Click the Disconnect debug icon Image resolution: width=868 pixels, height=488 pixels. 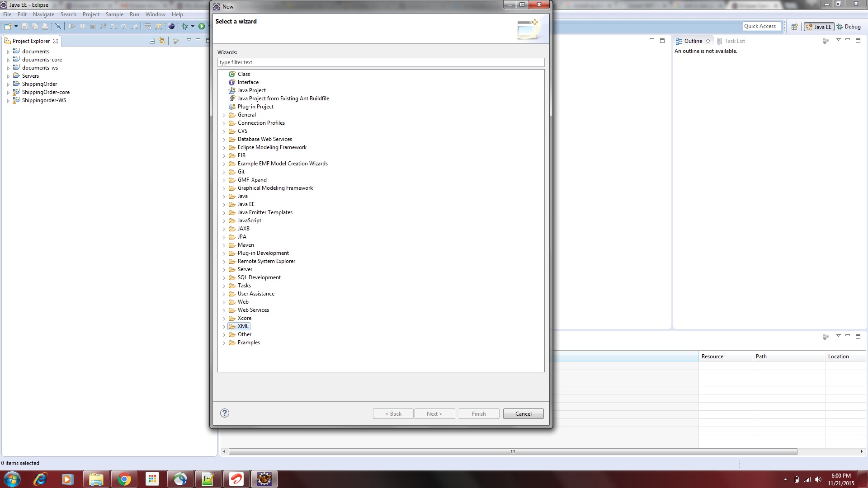[x=103, y=26]
